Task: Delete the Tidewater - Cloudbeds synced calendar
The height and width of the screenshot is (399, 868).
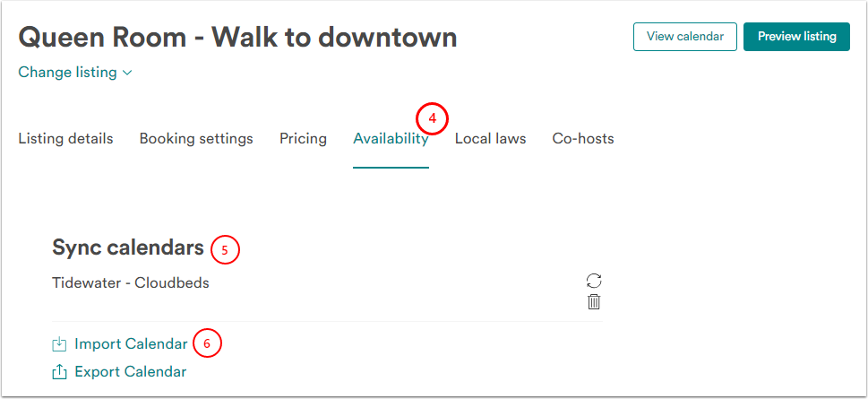Action: [593, 302]
